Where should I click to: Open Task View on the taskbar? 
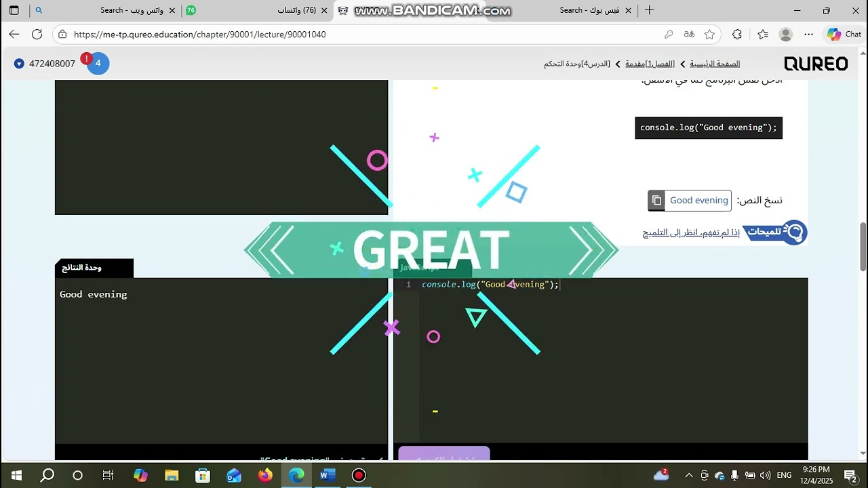(108, 475)
